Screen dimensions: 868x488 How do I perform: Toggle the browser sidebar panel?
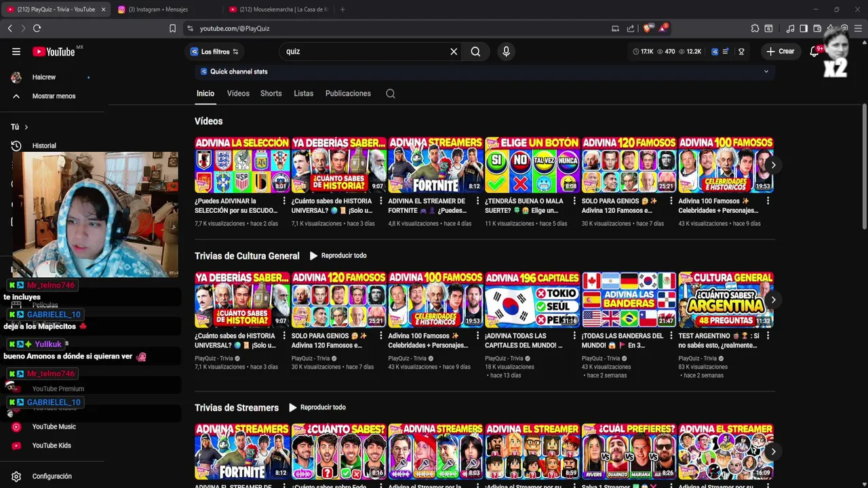[804, 28]
